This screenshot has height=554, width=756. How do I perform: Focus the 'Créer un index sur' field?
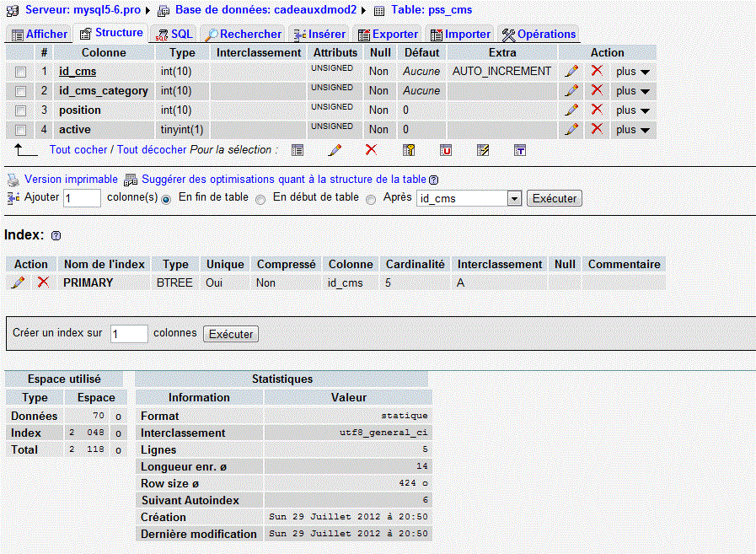129,334
